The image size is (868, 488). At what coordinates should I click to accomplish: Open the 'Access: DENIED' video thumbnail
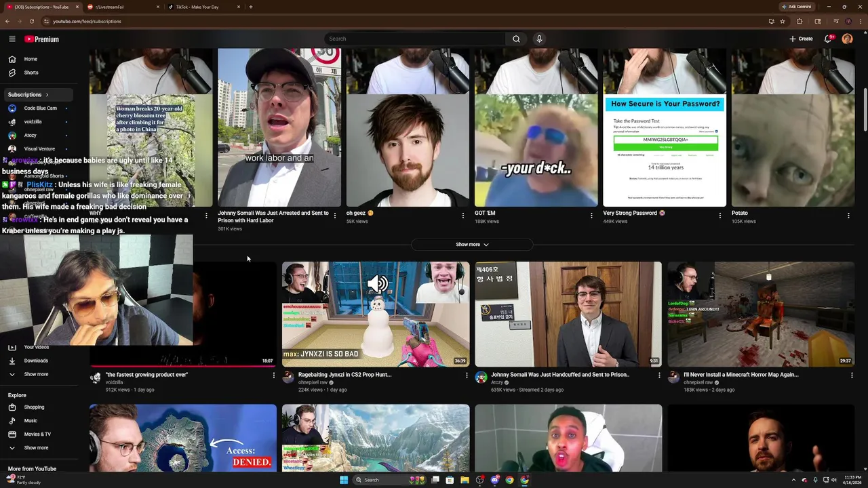[183, 438]
